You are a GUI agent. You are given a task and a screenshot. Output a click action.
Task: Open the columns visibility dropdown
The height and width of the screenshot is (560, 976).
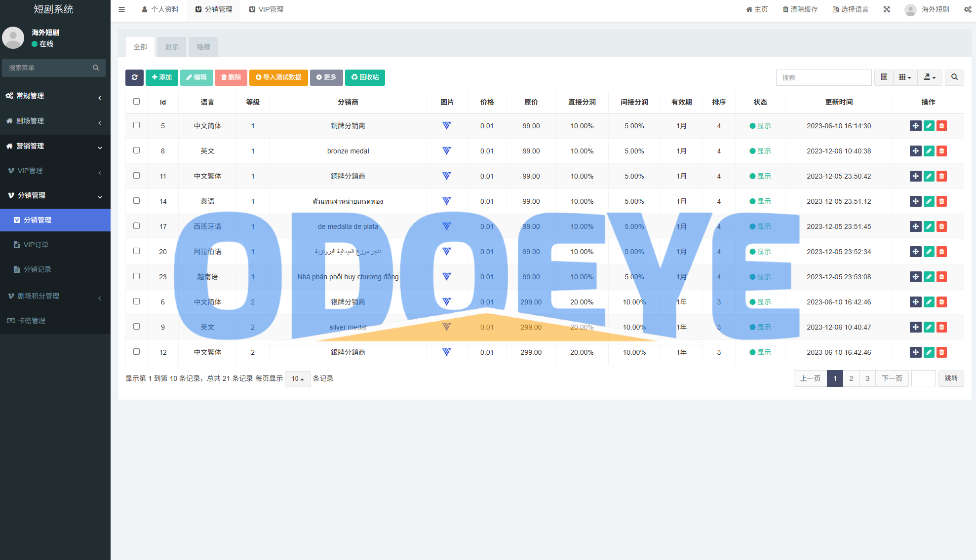pyautogui.click(x=905, y=77)
